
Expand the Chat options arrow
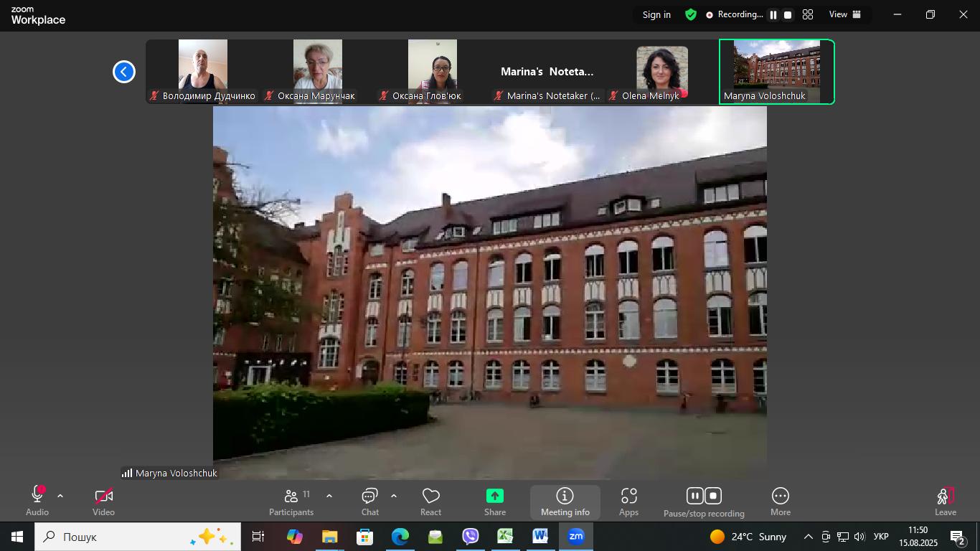[x=394, y=496]
